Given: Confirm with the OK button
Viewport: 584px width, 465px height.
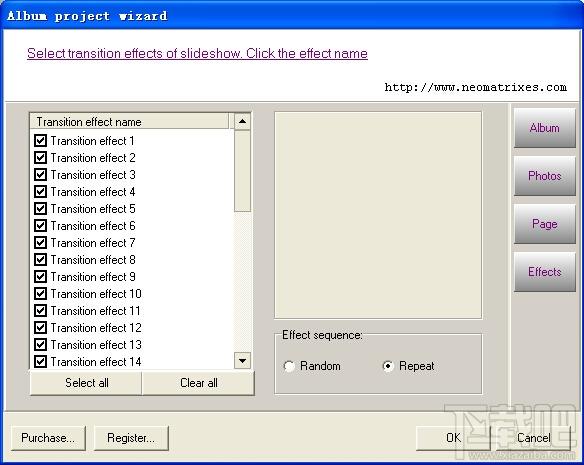Looking at the screenshot, I should (x=453, y=438).
